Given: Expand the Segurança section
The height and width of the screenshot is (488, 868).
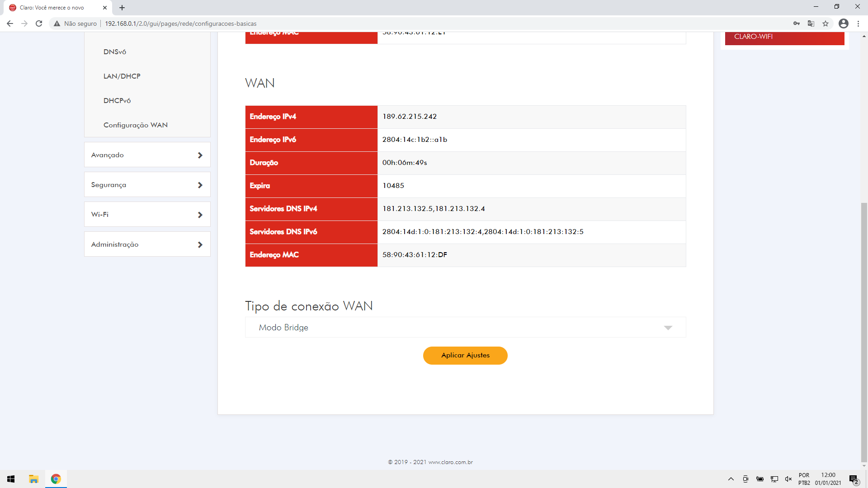Looking at the screenshot, I should coord(147,184).
